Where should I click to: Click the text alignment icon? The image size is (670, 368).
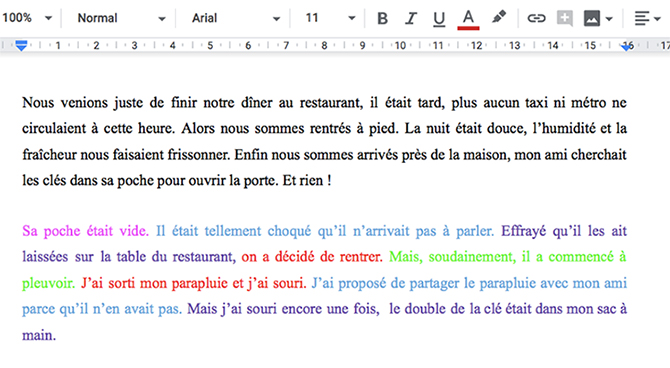[641, 18]
